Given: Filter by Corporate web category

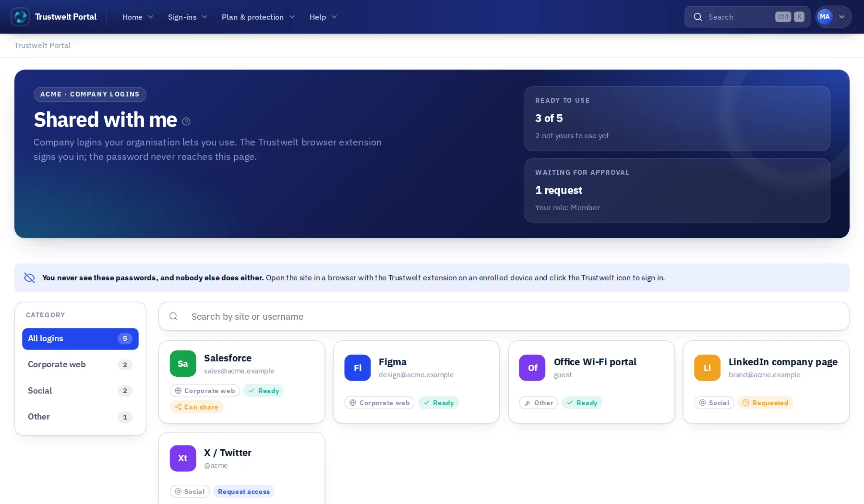Looking at the screenshot, I should 80,365.
